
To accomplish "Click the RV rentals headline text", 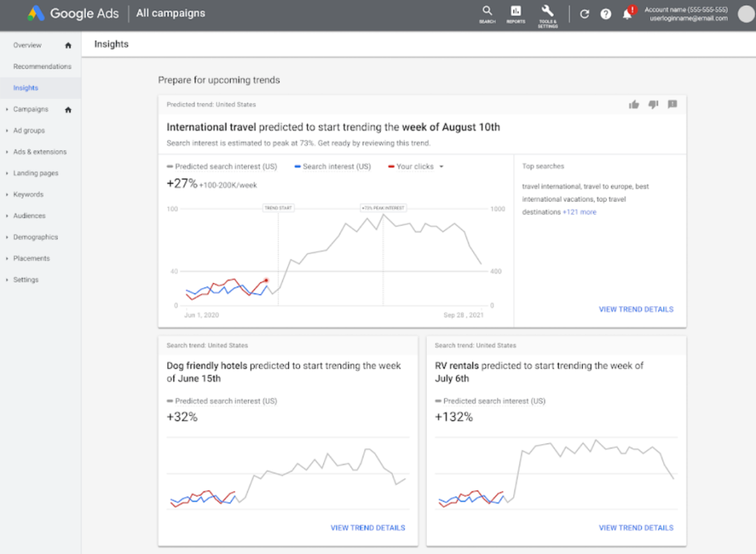I will click(x=539, y=372).
